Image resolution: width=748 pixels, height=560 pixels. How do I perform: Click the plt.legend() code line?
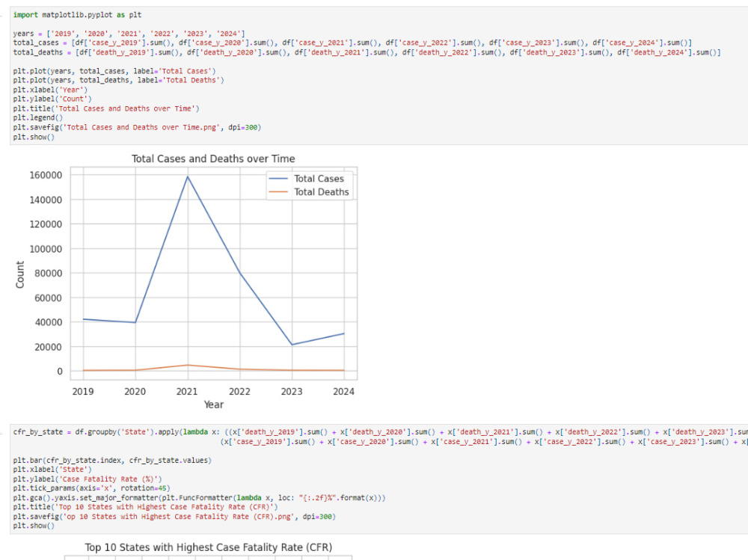click(37, 118)
